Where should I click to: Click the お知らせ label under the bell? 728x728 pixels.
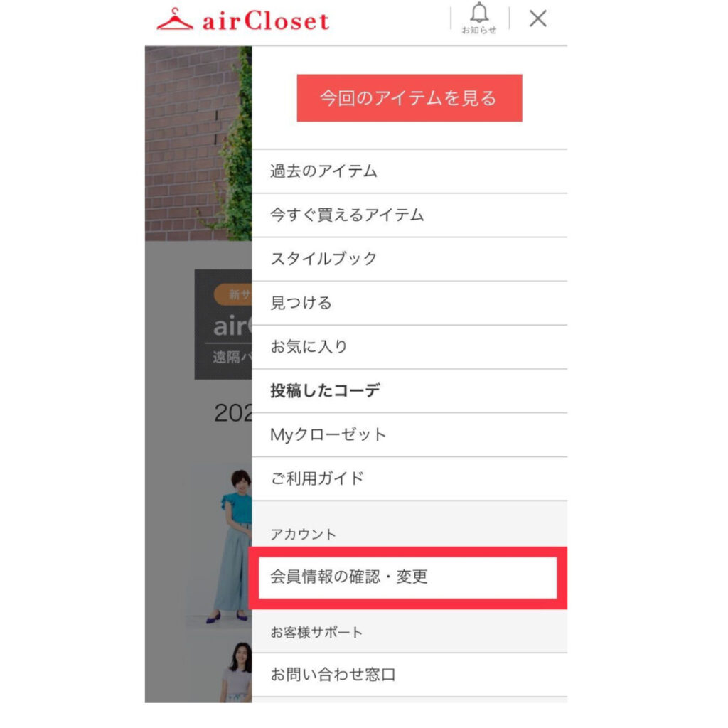tap(478, 30)
